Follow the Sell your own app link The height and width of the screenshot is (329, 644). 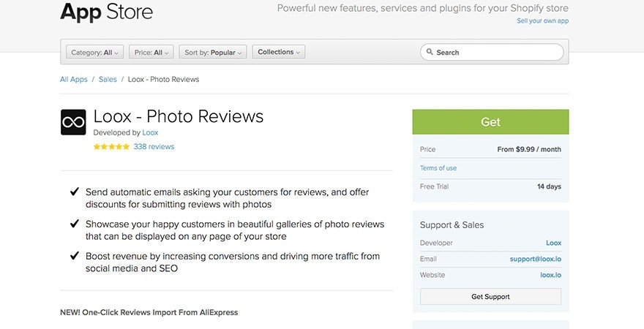point(542,21)
